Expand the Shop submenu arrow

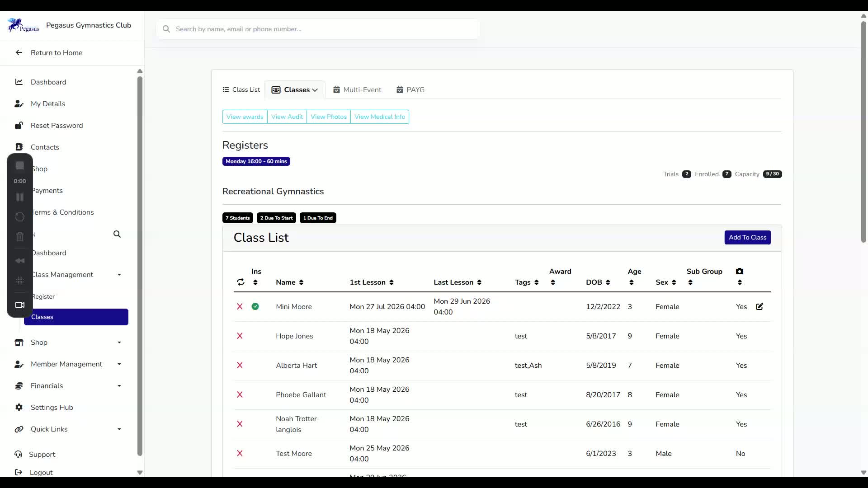click(119, 343)
